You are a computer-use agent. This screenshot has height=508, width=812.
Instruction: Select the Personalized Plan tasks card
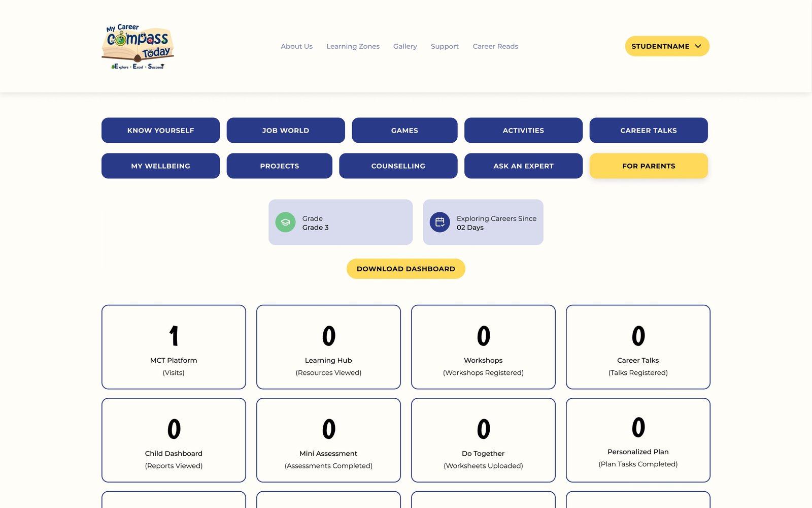tap(638, 440)
